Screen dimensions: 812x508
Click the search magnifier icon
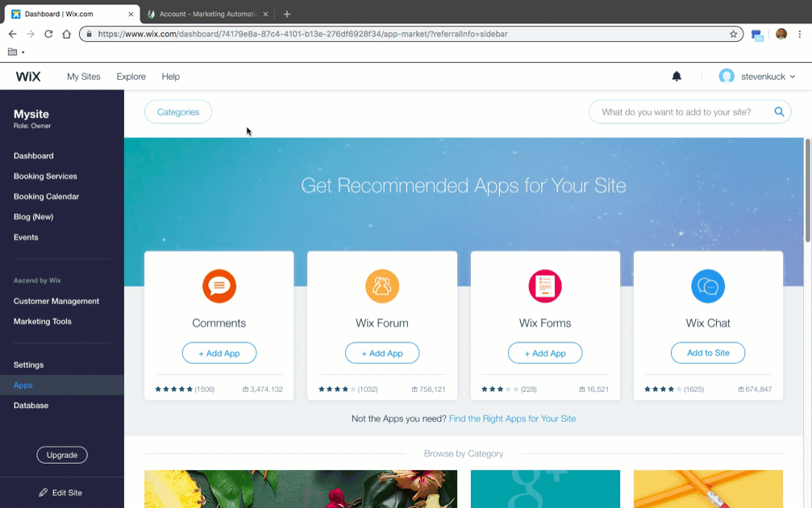[x=779, y=112]
